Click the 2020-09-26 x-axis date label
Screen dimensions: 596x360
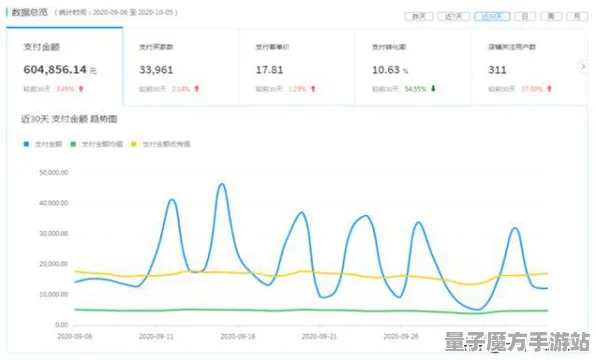[x=401, y=336]
